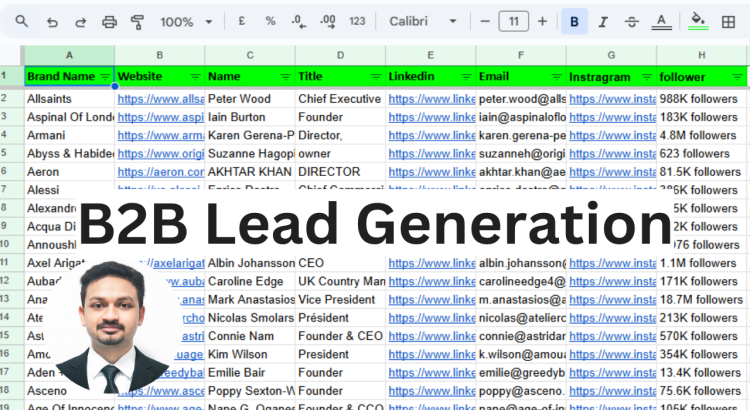
Task: Open Iain Burton's Instagram link in row 3
Action: (x=613, y=117)
